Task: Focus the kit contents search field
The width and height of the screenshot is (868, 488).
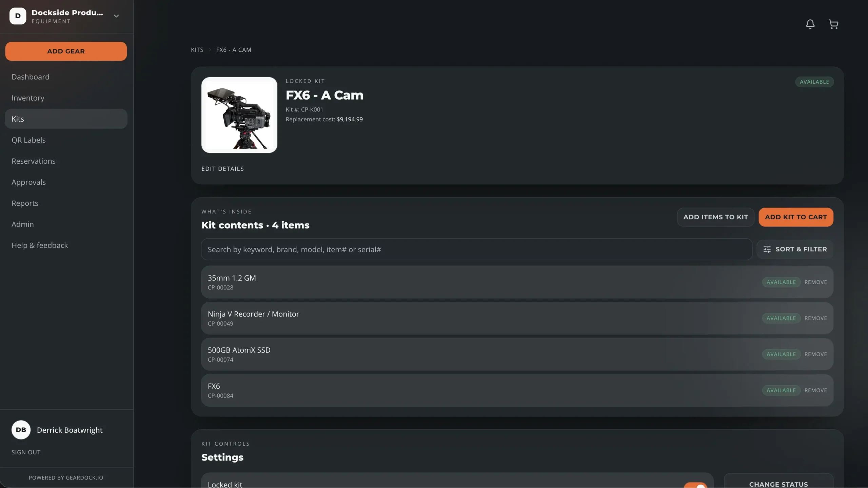Action: pos(476,249)
